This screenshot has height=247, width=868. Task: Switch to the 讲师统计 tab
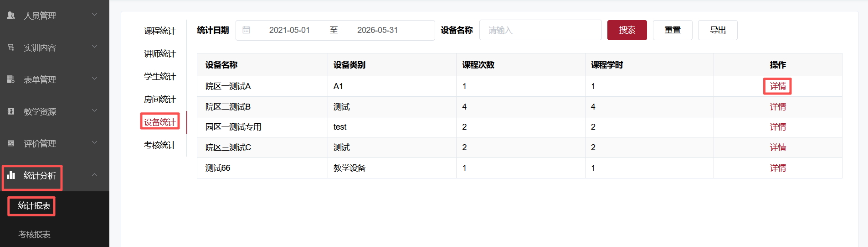point(159,54)
